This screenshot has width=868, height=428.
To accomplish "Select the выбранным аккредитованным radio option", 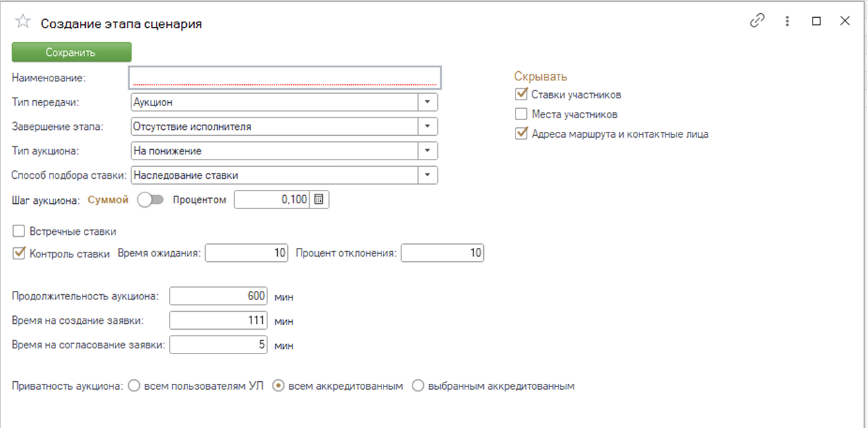I will (x=417, y=386).
